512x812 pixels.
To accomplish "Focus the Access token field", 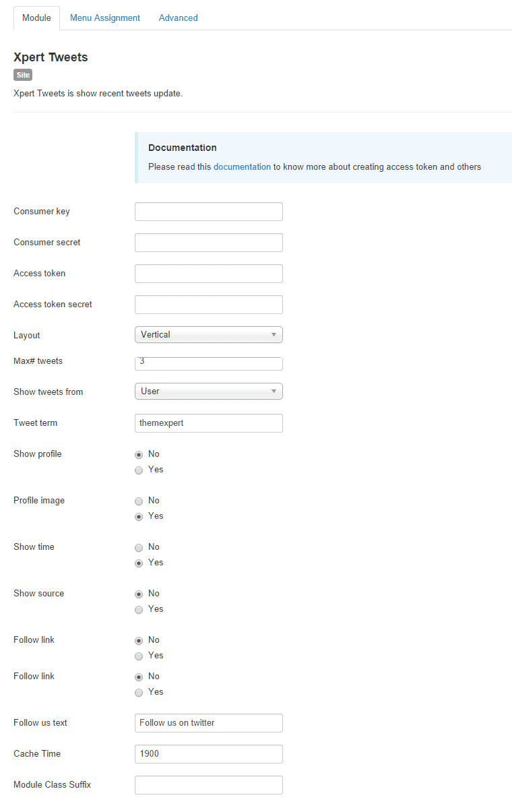I will pyautogui.click(x=208, y=273).
